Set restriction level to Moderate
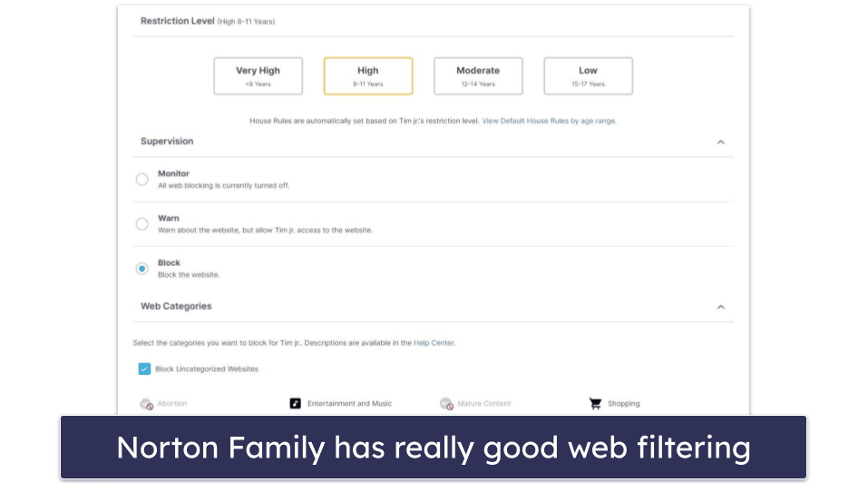The image size is (868, 483). coord(478,76)
